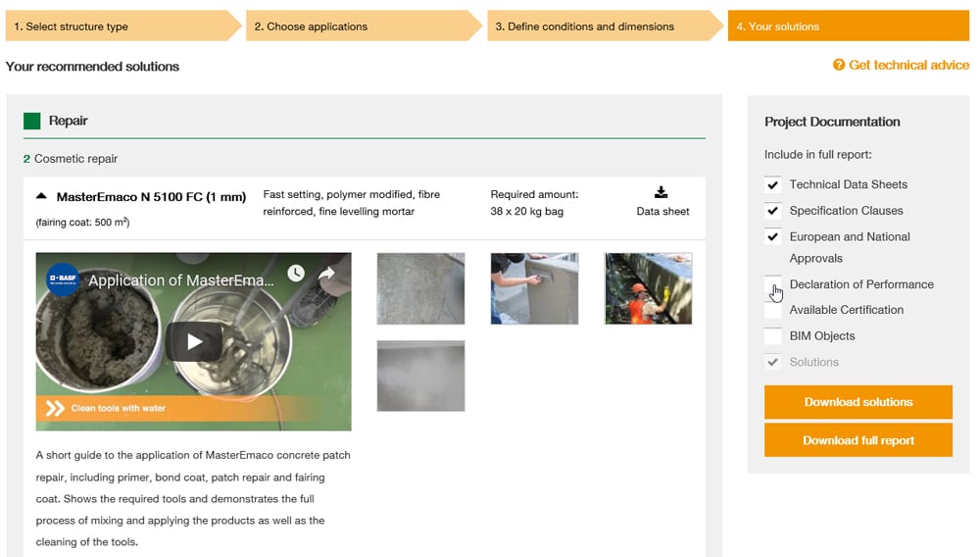The height and width of the screenshot is (557, 980).
Task: Click Your recommended solutions heading
Action: (x=92, y=67)
